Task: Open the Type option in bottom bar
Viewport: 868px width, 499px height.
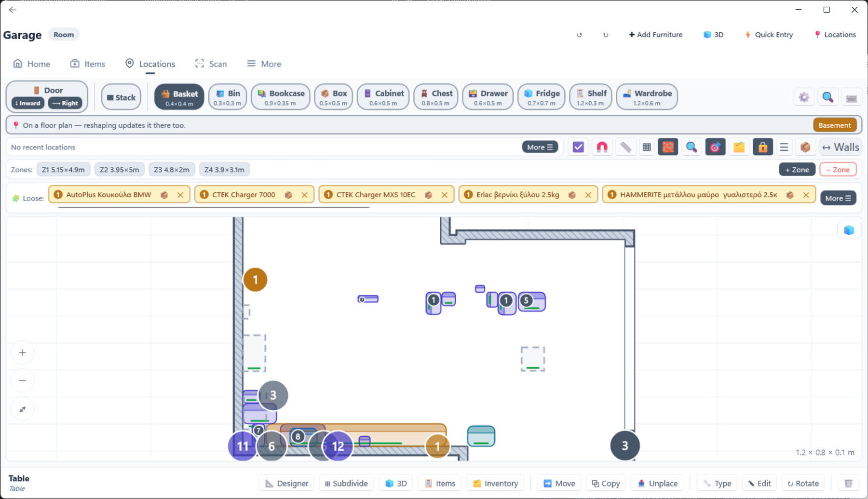Action: tap(717, 483)
